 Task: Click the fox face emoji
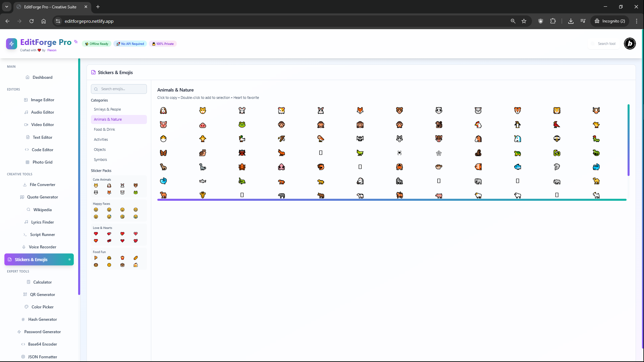360,110
